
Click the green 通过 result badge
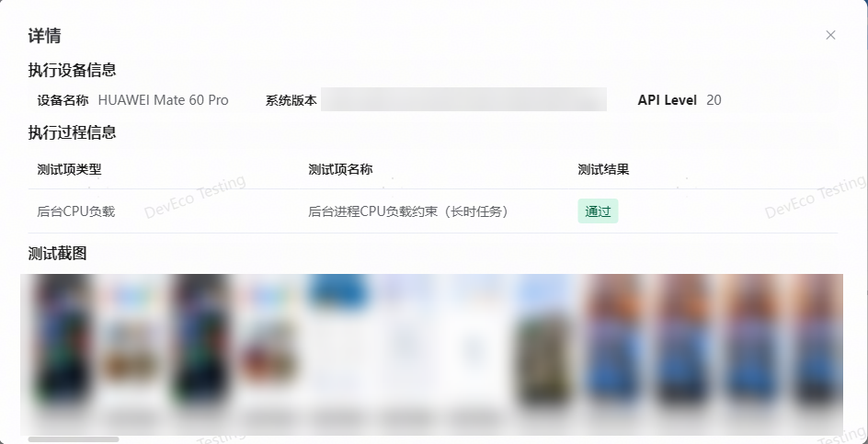598,211
